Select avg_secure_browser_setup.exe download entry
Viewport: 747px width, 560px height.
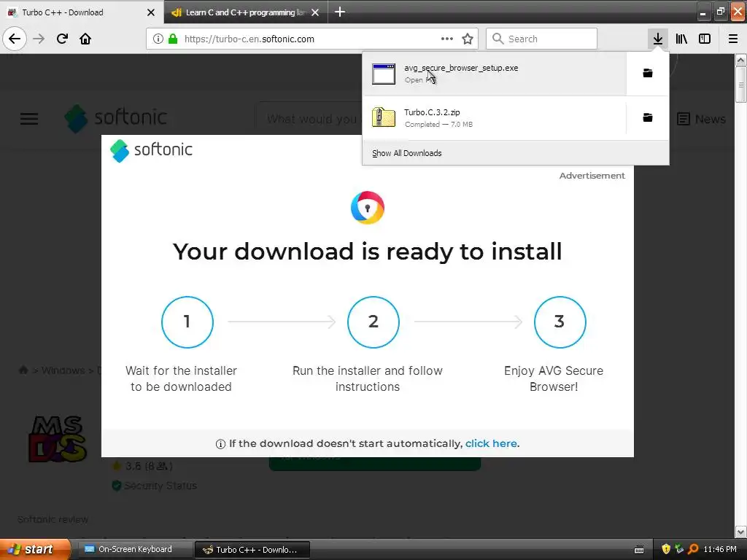pyautogui.click(x=494, y=74)
